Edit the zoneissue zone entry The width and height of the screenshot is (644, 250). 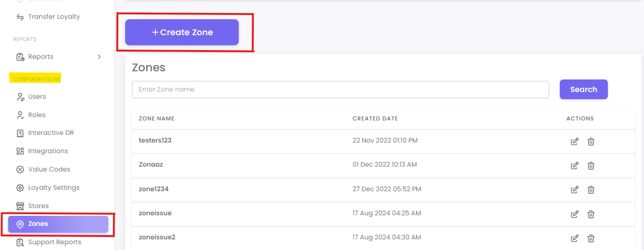[574, 214]
